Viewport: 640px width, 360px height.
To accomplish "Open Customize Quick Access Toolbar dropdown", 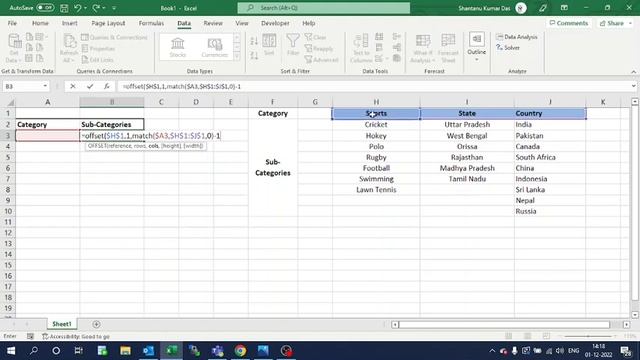I will click(x=114, y=8).
